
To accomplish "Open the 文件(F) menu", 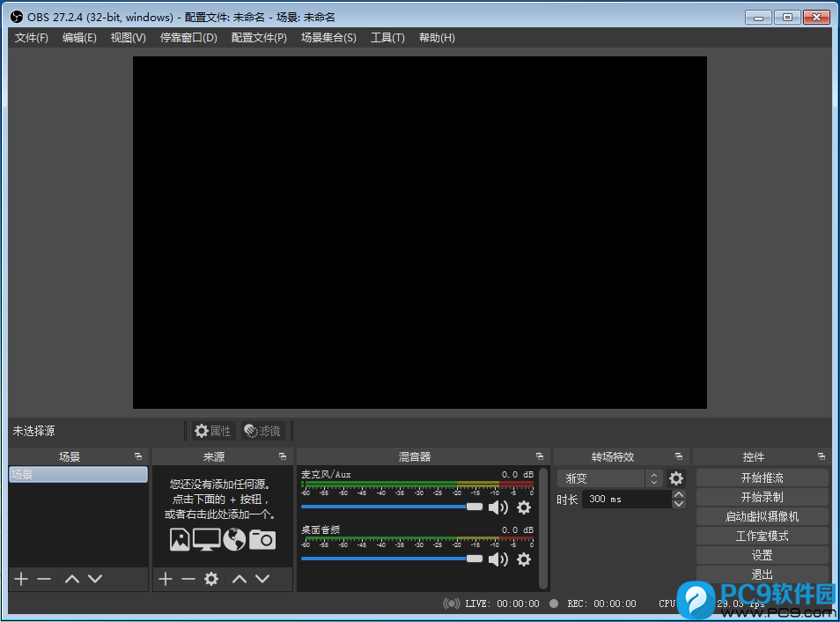I will [x=31, y=38].
